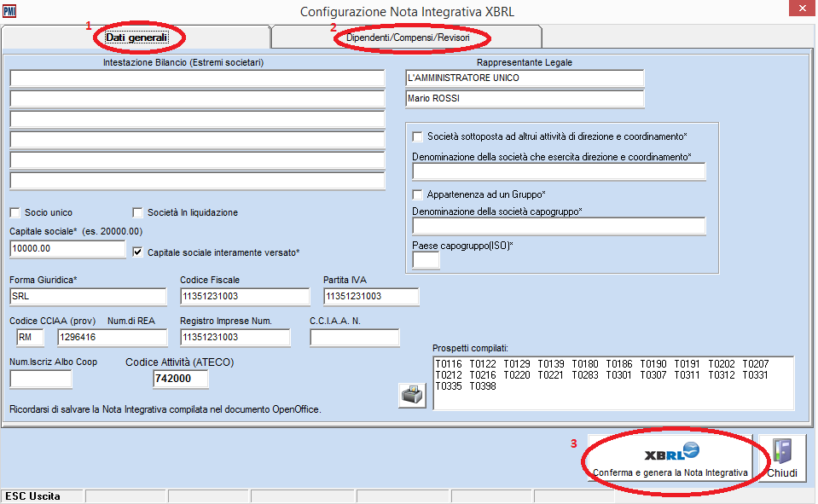Click the Capitale sociale input field
The height and width of the screenshot is (504, 818).
pos(67,249)
